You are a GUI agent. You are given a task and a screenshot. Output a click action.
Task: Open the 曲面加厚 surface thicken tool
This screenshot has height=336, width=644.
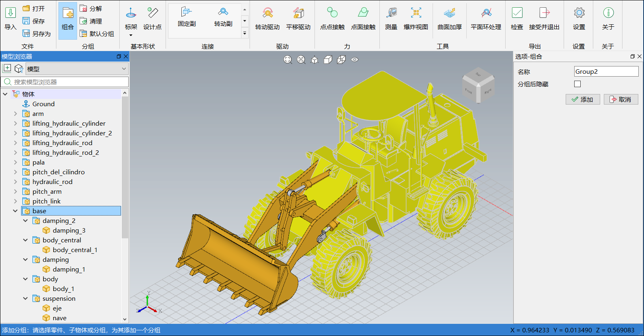point(449,19)
